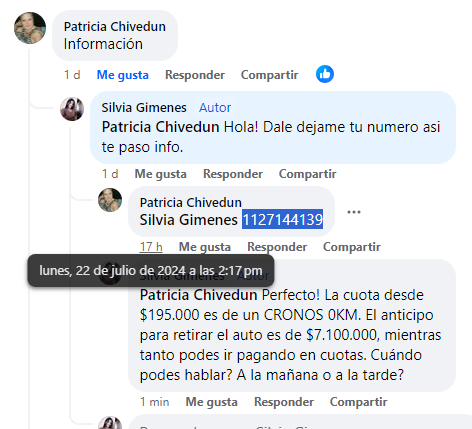Image resolution: width=472 pixels, height=429 pixels.
Task: Click the '1 min' timestamp on Silvia's reply
Action: click(155, 402)
